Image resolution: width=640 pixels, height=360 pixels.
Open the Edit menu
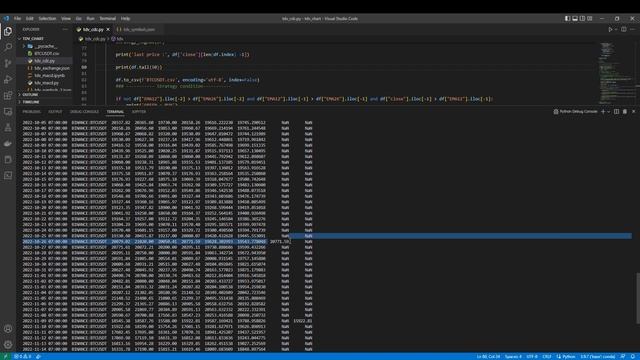click(x=29, y=18)
